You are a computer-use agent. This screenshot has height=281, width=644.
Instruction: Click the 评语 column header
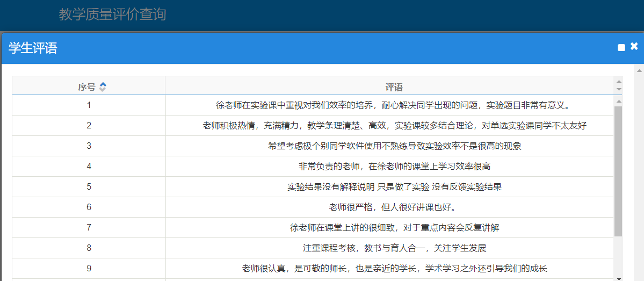click(394, 87)
